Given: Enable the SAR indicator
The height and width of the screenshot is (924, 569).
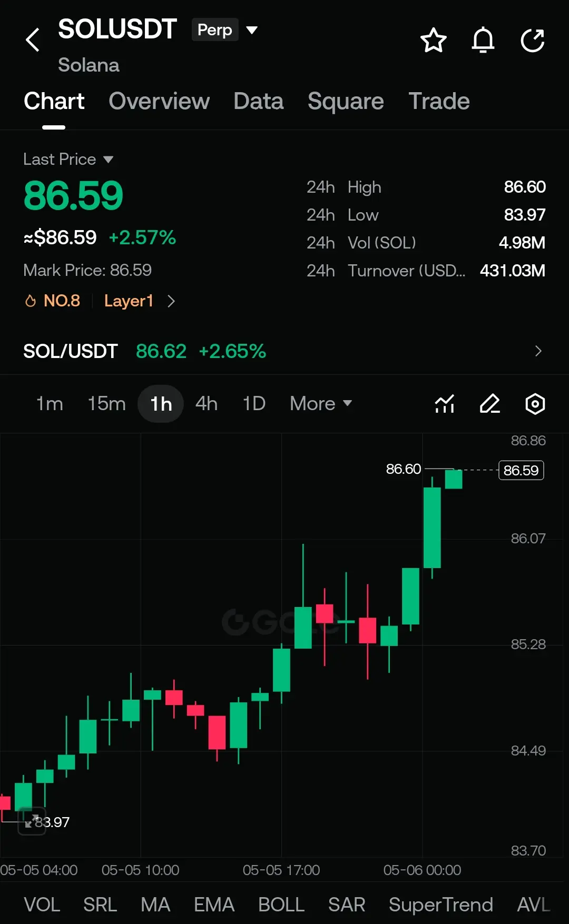Looking at the screenshot, I should (x=347, y=905).
